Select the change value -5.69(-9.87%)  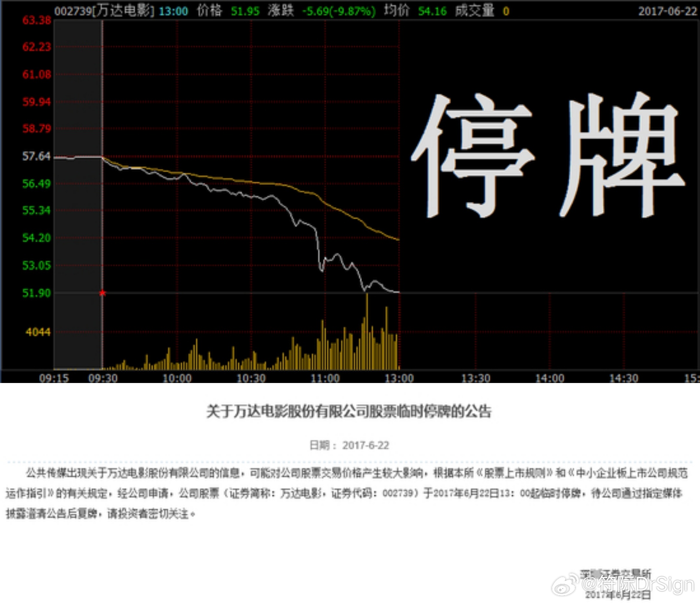click(339, 11)
